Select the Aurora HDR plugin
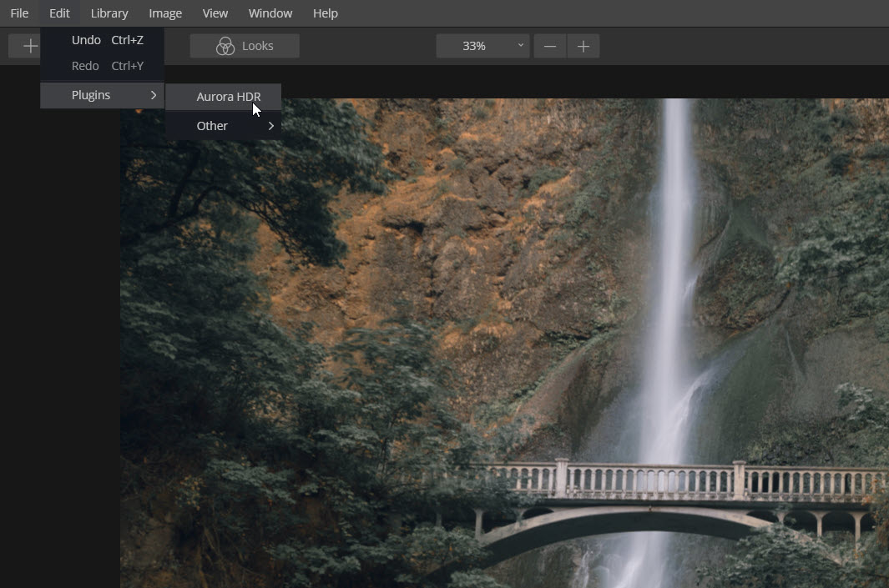889x588 pixels. point(224,97)
